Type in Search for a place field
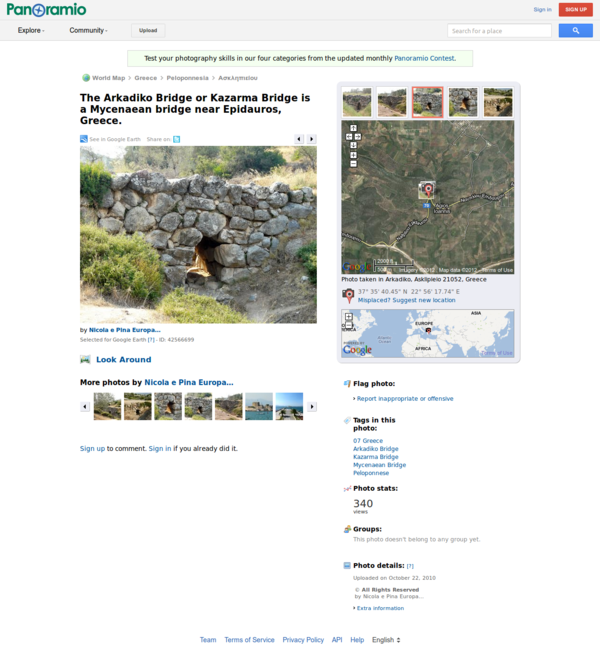The image size is (600, 647). click(x=499, y=31)
